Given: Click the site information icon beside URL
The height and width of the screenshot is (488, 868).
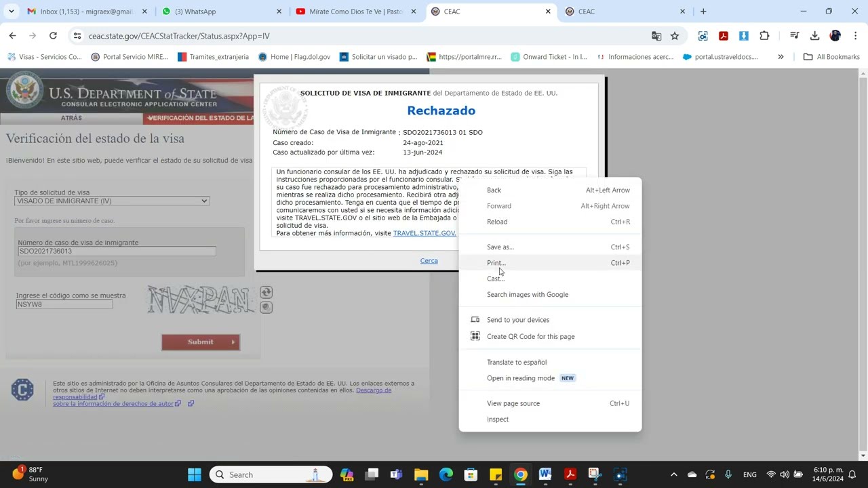Looking at the screenshot, I should pyautogui.click(x=77, y=36).
